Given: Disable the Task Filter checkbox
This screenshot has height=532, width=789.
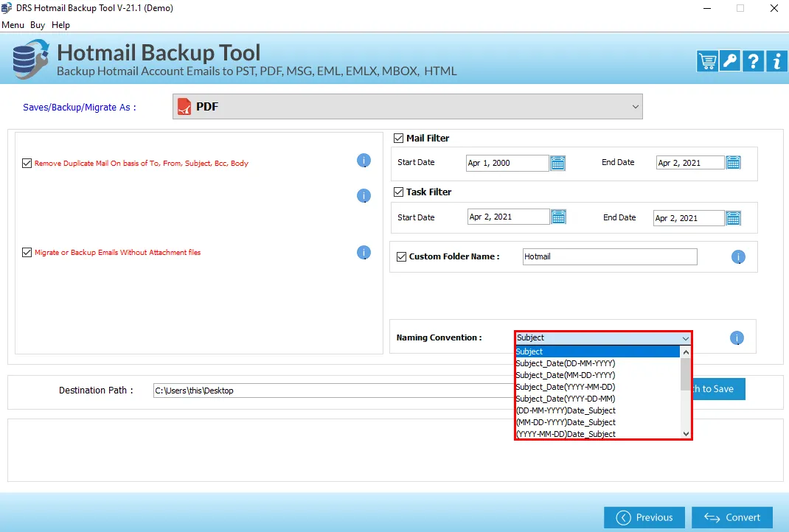Looking at the screenshot, I should point(398,192).
